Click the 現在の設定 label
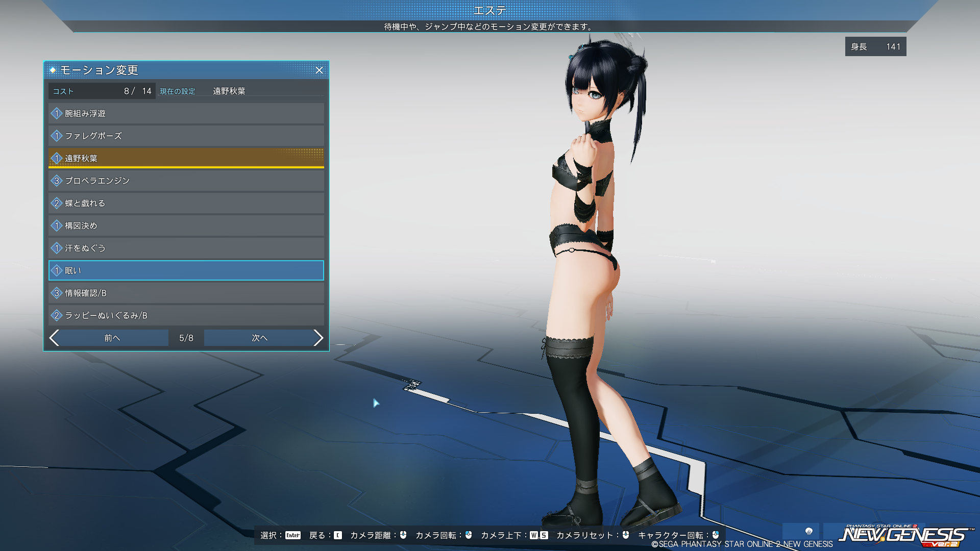Viewport: 980px width, 551px height. click(x=178, y=91)
